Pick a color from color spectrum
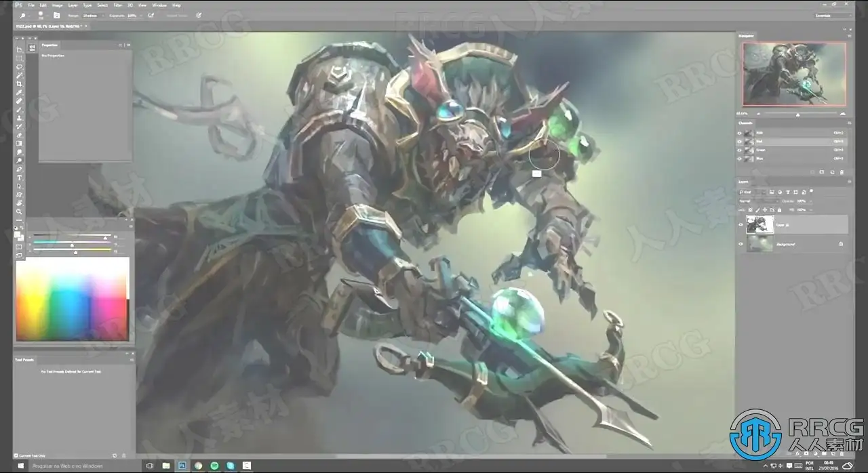Screen dimensions: 868x473 click(x=72, y=298)
